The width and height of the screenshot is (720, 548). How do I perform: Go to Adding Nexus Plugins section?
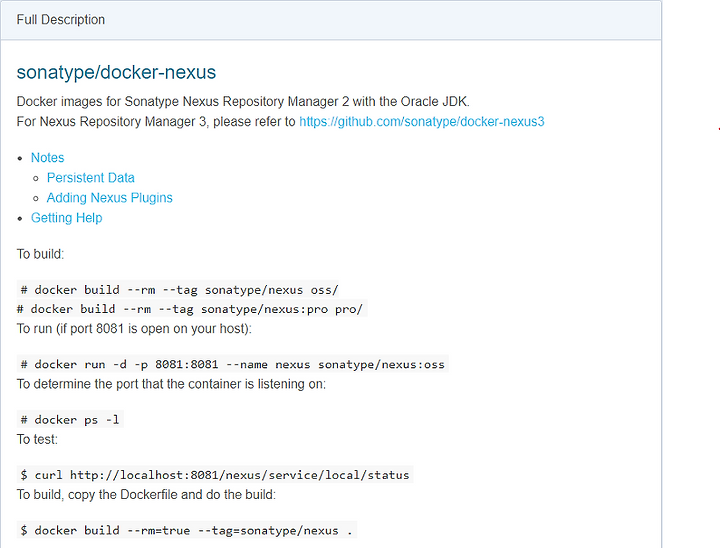click(x=109, y=198)
